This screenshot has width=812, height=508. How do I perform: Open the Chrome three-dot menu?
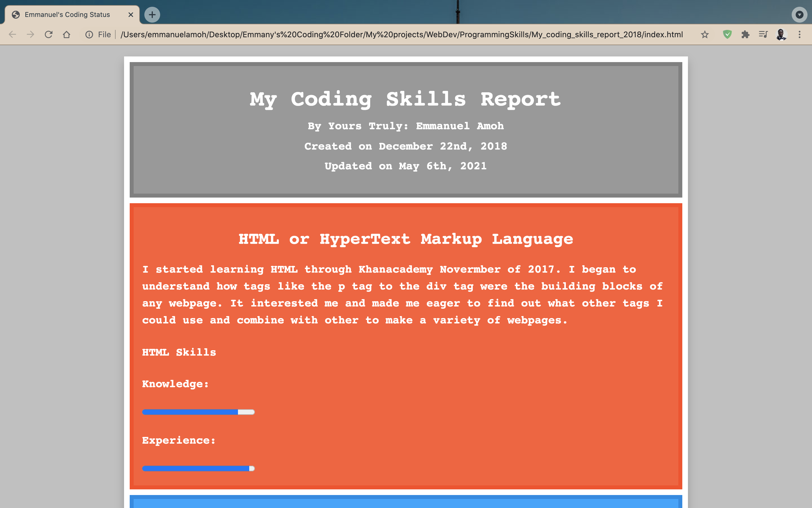(800, 34)
